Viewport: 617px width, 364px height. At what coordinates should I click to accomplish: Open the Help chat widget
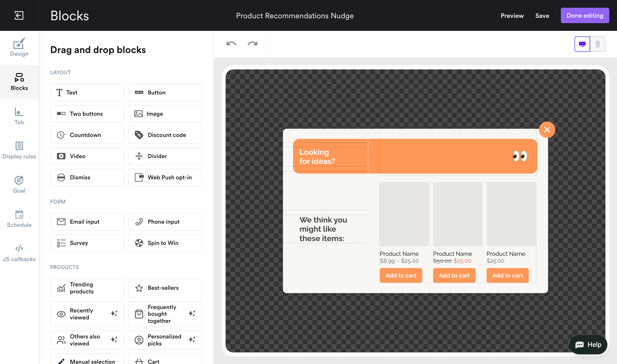click(588, 344)
